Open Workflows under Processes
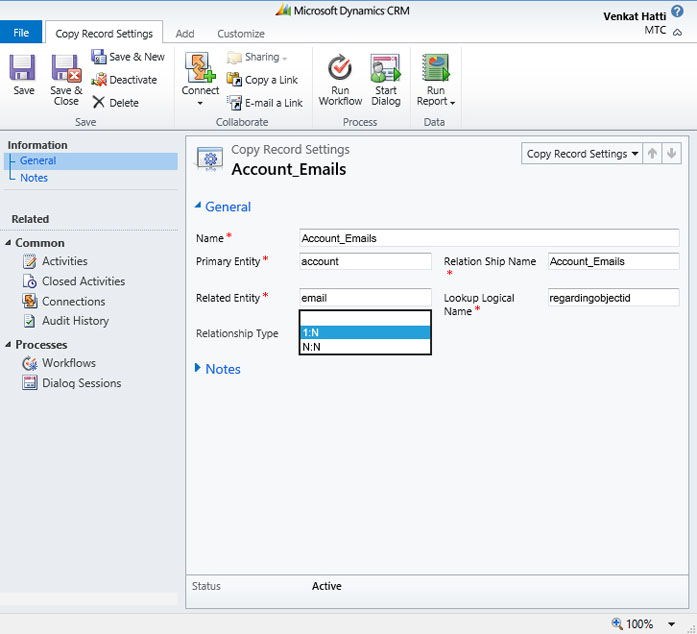The height and width of the screenshot is (634, 697). 68,363
